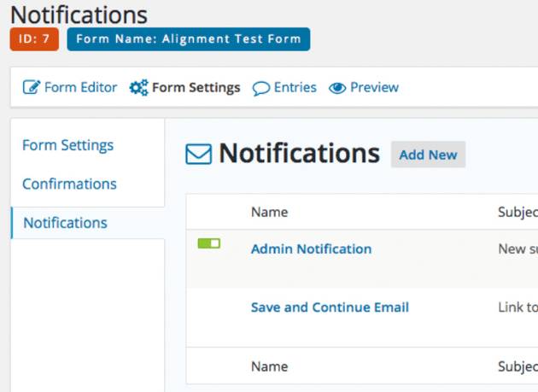
Task: Click the Name column header at top
Action: [x=269, y=212]
